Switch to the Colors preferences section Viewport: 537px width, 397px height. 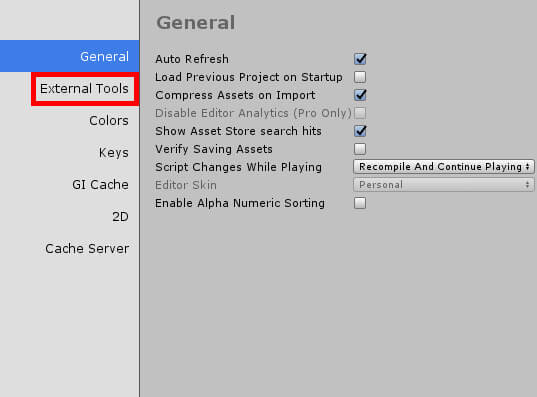109,121
